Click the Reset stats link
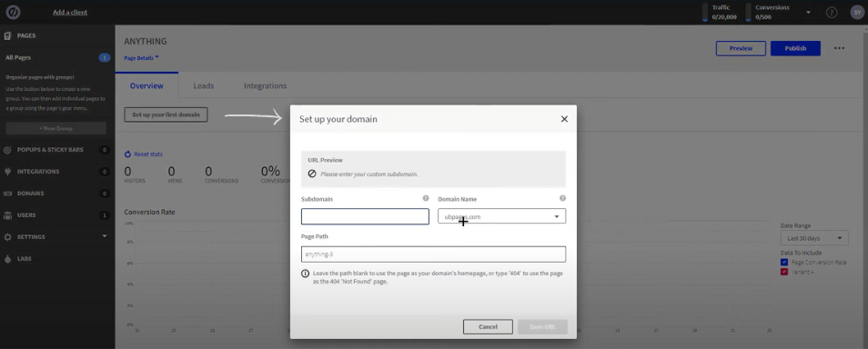Screen dimensions: 868x349 pos(144,155)
